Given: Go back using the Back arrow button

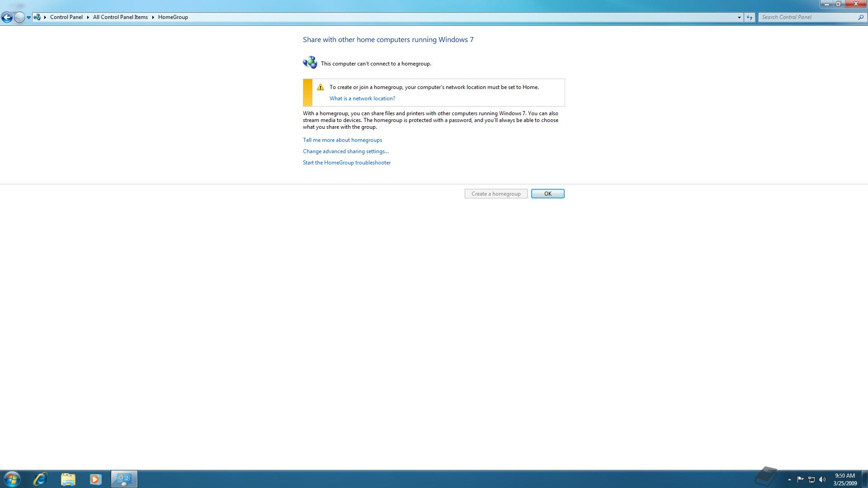Looking at the screenshot, I should click(7, 17).
